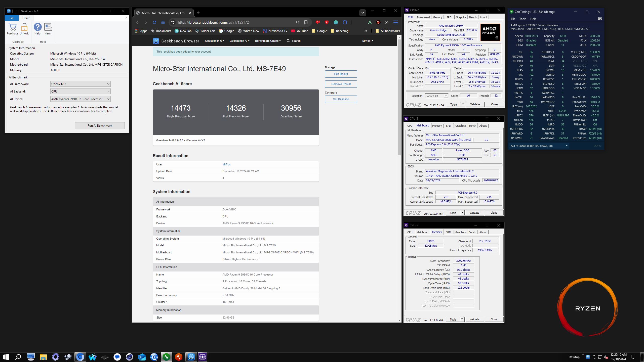Open the MrFox user link in Result Information

(x=226, y=164)
